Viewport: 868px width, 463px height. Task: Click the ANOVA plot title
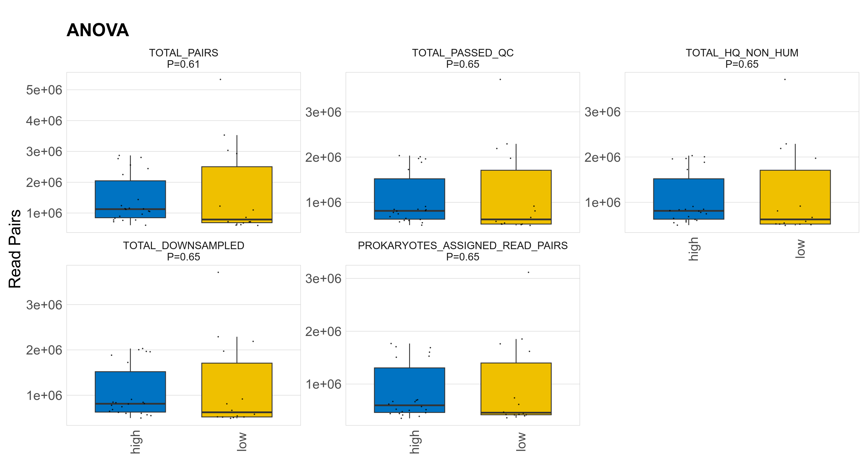coord(98,30)
